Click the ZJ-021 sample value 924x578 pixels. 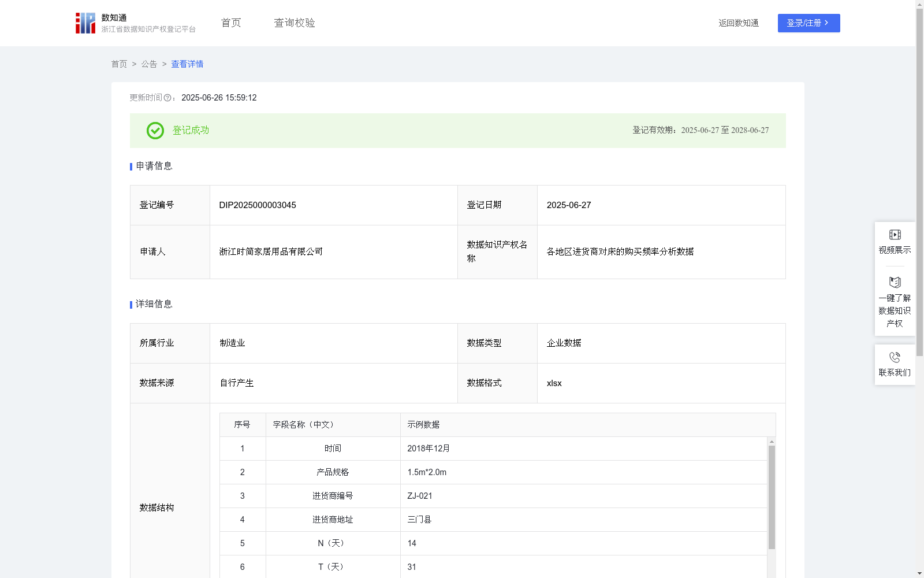pyautogui.click(x=420, y=496)
